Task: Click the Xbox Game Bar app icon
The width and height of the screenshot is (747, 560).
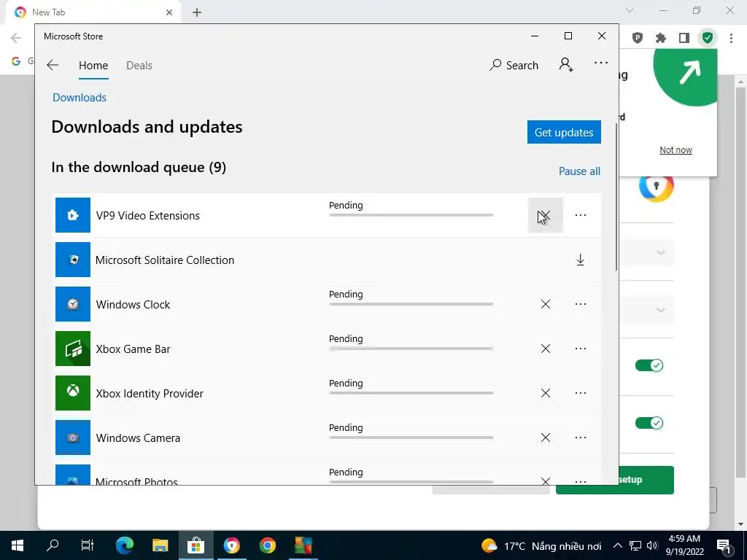Action: click(73, 349)
